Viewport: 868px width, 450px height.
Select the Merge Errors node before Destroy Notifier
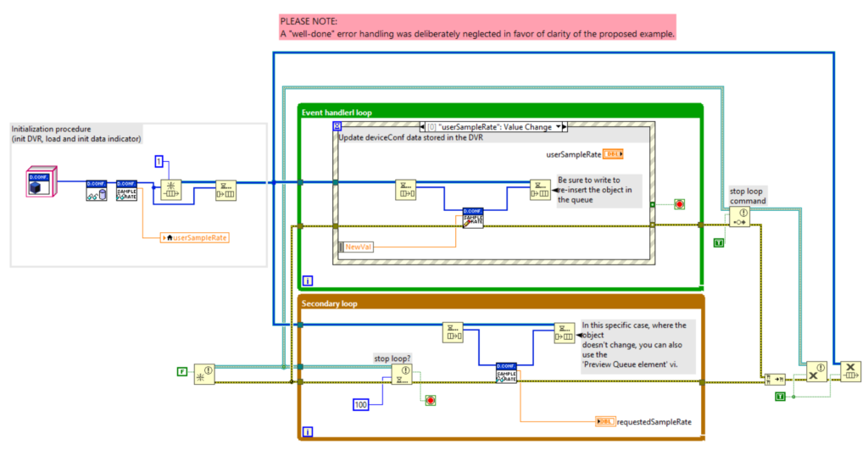click(774, 379)
